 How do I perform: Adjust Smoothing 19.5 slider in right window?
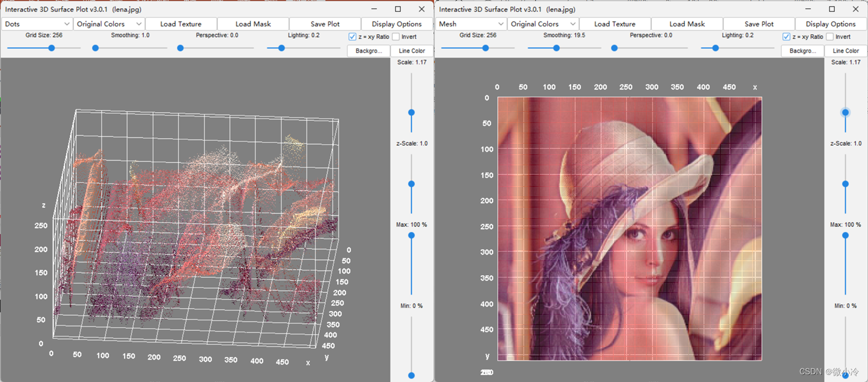click(x=556, y=48)
